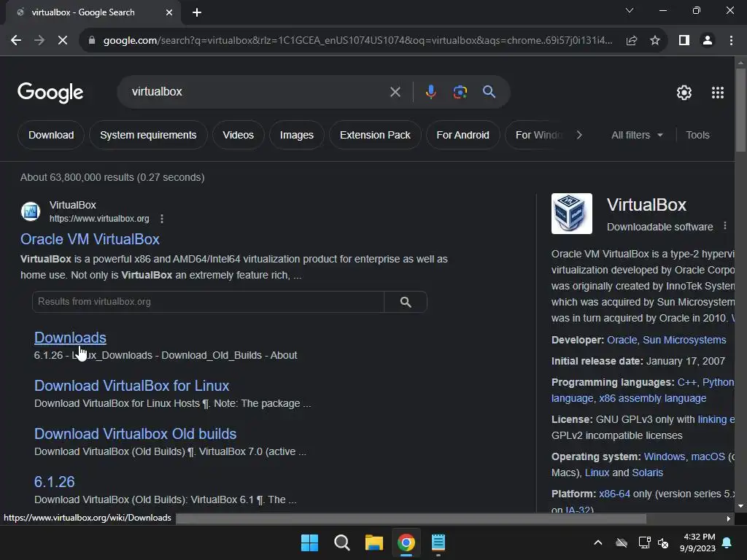Open Download Virtualbox Old builds link
The width and height of the screenshot is (747, 560).
click(135, 434)
